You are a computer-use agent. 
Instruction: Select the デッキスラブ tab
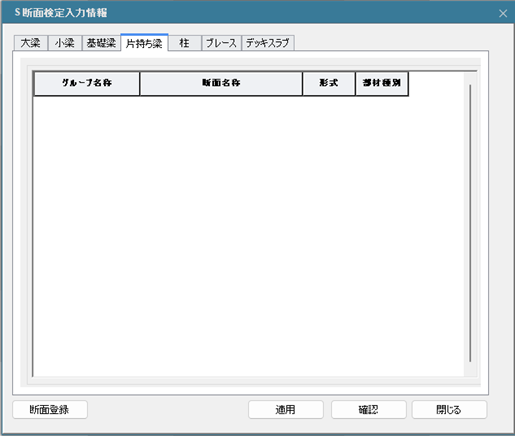pos(268,43)
